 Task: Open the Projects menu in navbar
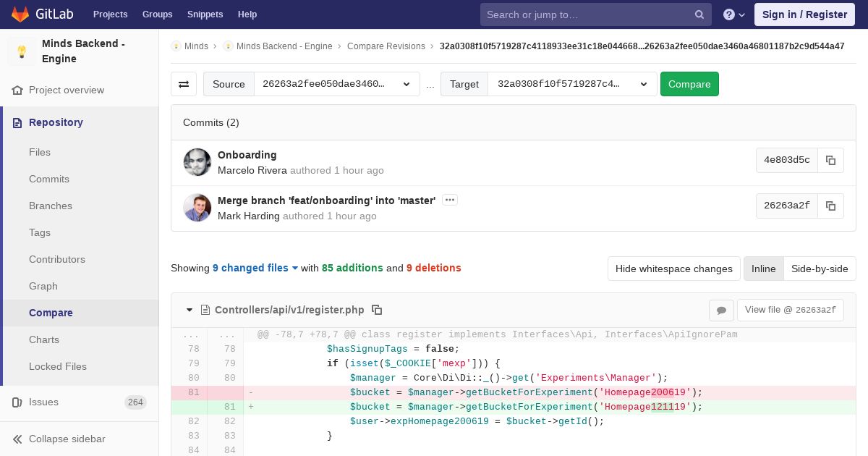pyautogui.click(x=110, y=14)
